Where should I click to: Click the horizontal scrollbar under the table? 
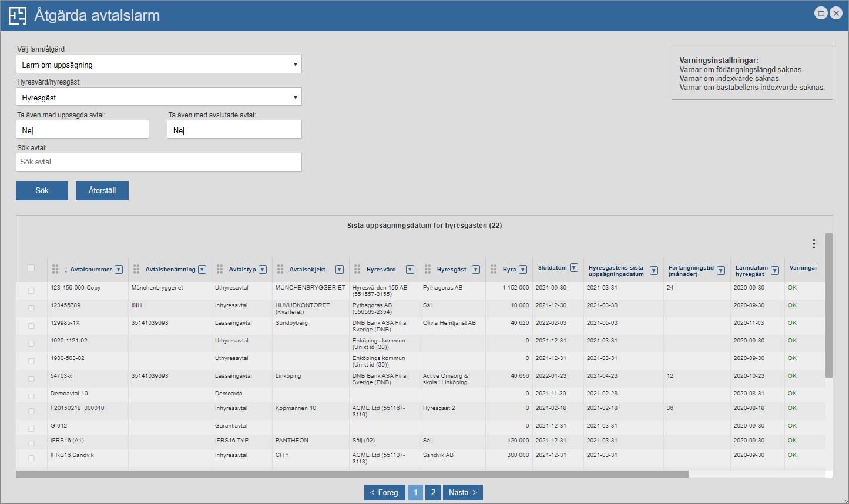pos(353,474)
